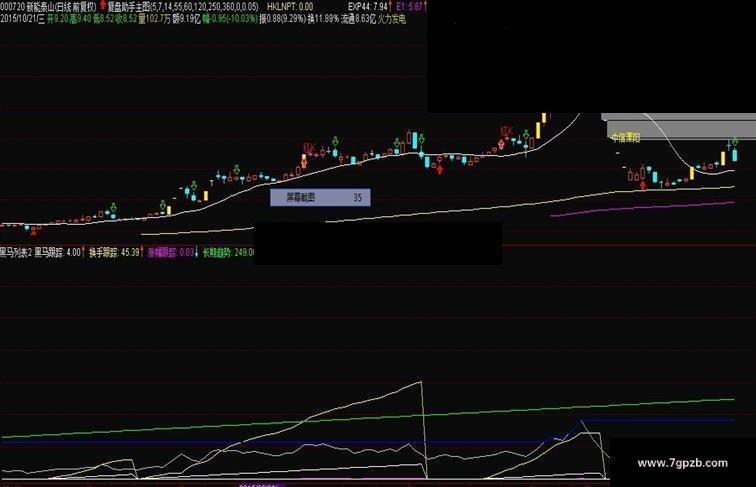Click the up arrow after EXP44 value
Viewport: 756px width, 487px height.
click(391, 6)
